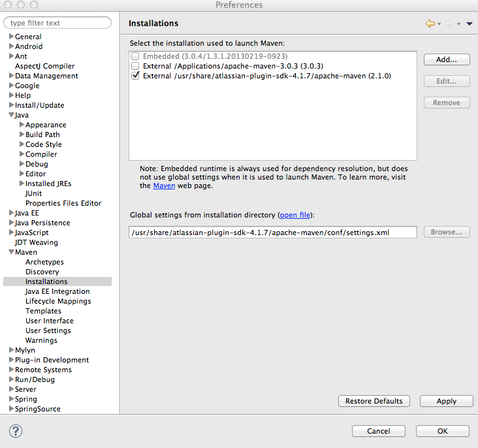
Task: Click the Remove button
Action: [x=447, y=103]
